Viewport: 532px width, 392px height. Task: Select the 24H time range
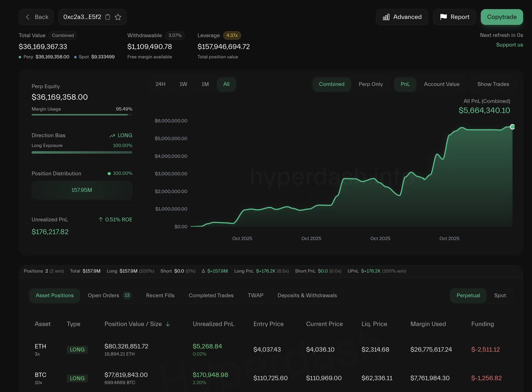[160, 84]
